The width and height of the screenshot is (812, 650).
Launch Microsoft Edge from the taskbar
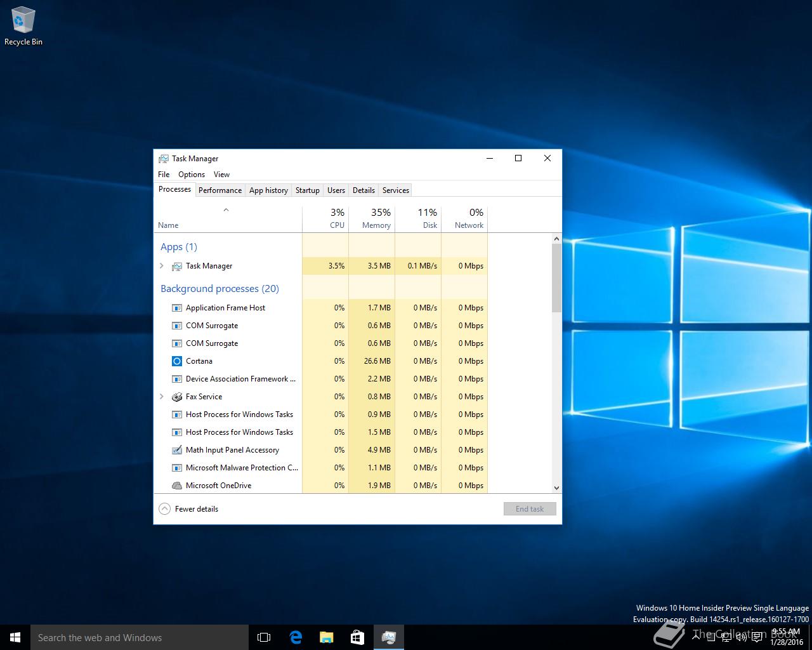[x=296, y=637]
